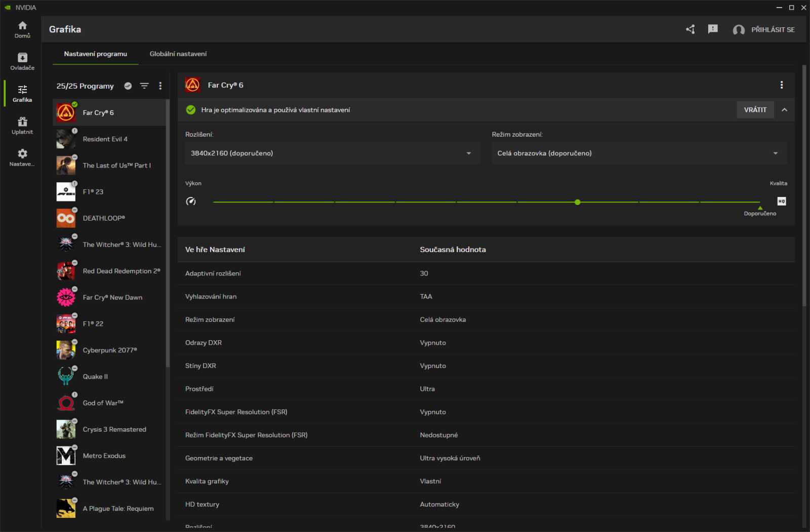810x532 pixels.
Task: Collapse the optimization settings chevron
Action: tap(784, 110)
